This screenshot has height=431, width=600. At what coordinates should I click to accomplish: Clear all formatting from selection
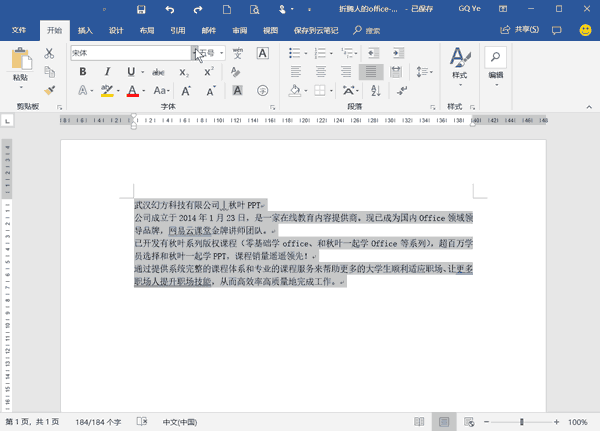(x=235, y=72)
